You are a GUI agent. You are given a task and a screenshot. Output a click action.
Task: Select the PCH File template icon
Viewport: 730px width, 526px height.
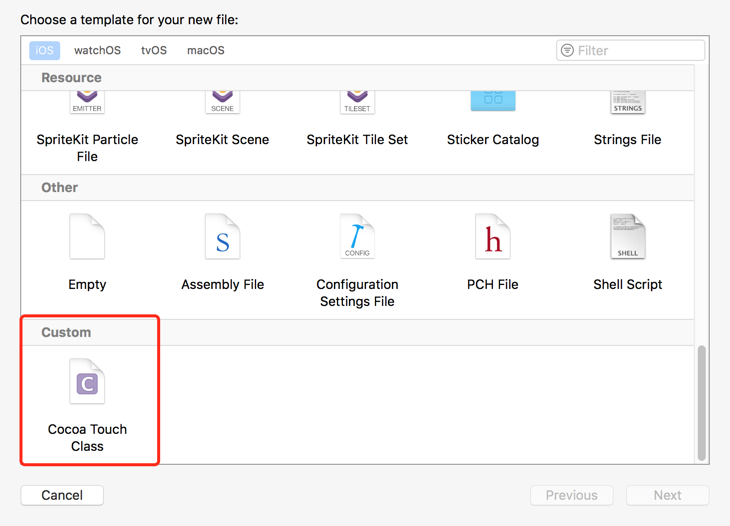(492, 238)
